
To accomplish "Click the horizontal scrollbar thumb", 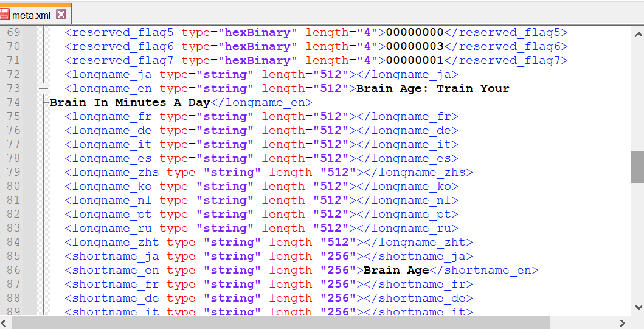I will pyautogui.click(x=280, y=323).
